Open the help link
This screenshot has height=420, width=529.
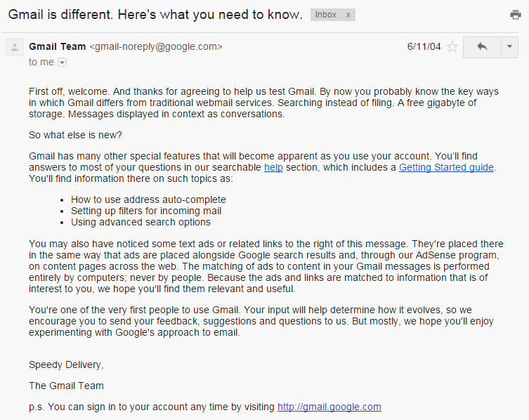point(273,167)
